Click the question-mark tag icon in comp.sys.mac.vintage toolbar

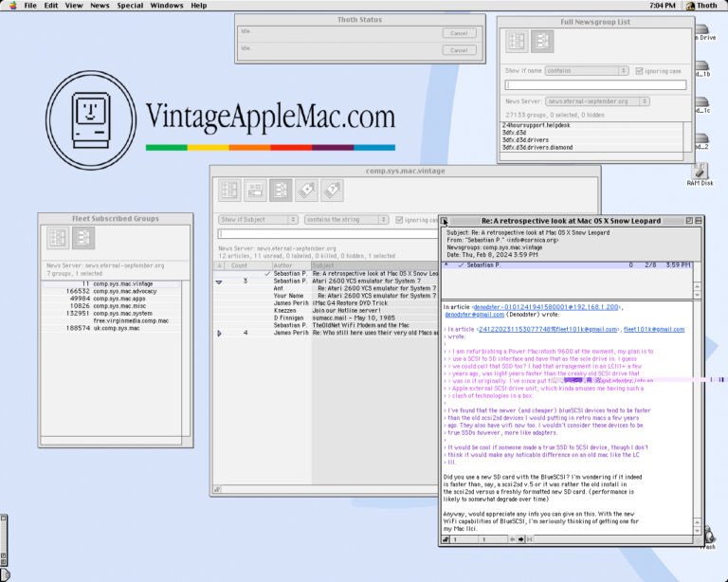tap(332, 191)
